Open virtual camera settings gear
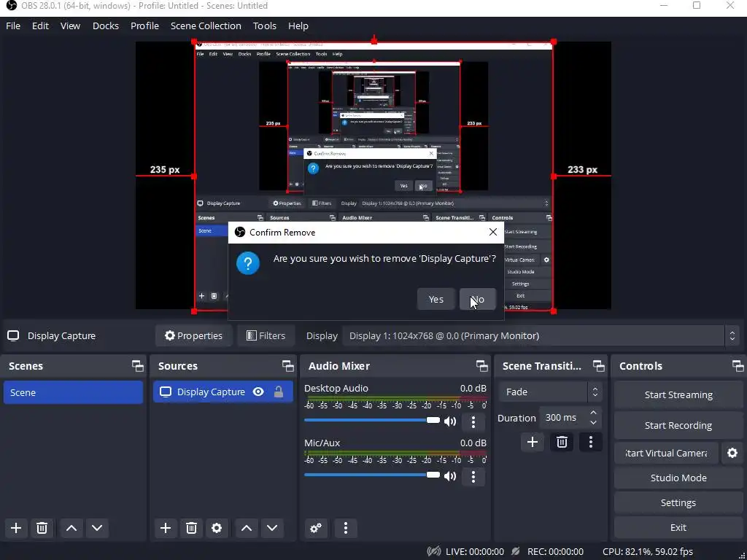The height and width of the screenshot is (560, 747). [x=732, y=453]
